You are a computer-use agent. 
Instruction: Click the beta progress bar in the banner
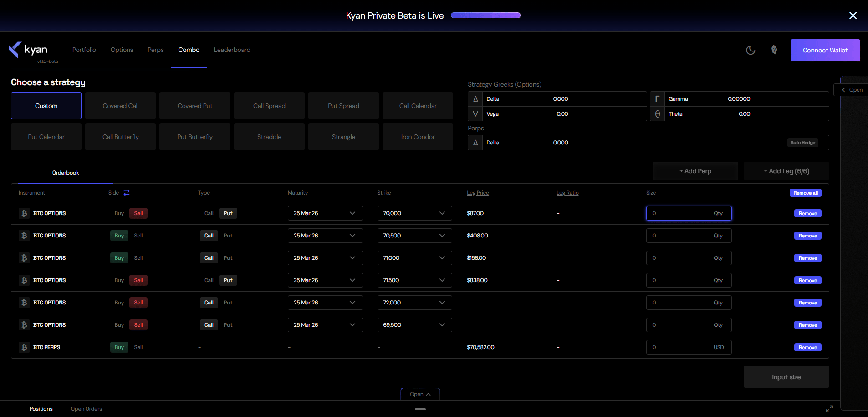click(485, 15)
